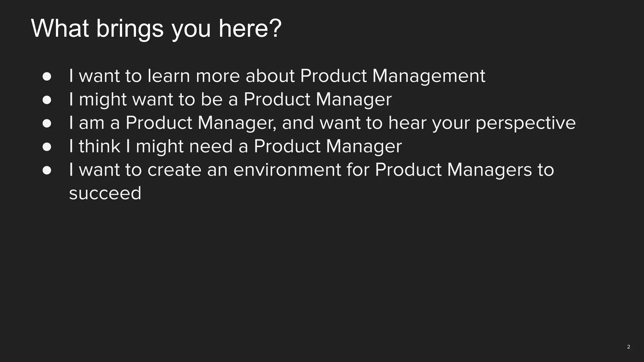Click the slide number 2 in corner
The image size is (644, 362).
point(628,347)
